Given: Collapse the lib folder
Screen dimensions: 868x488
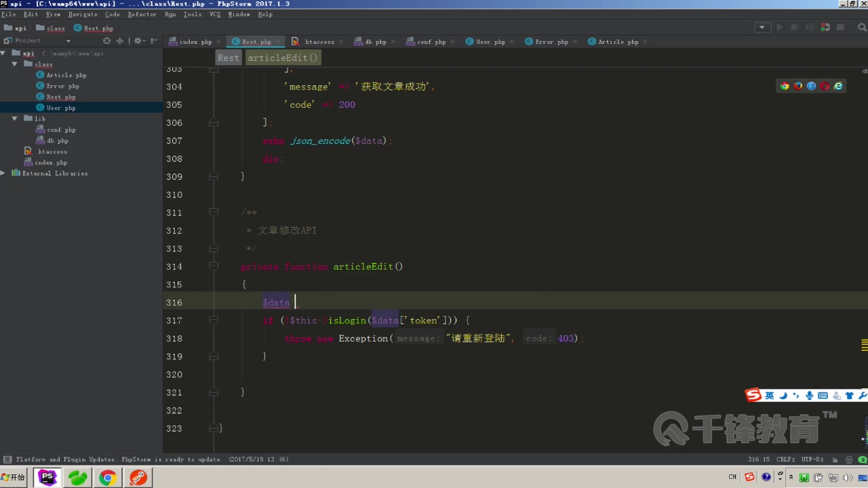Looking at the screenshot, I should tap(15, 119).
